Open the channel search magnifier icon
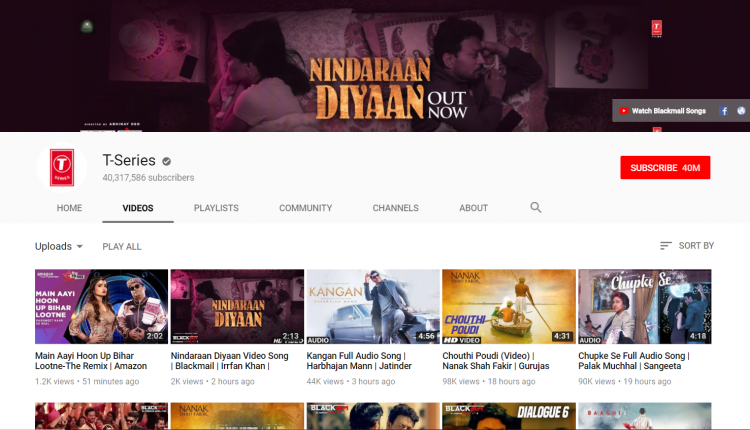Screen dimensions: 750x430 click(536, 208)
